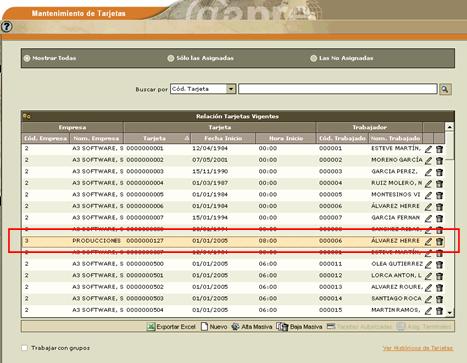
Task: Export the list with Exportar Excel
Action: pyautogui.click(x=171, y=327)
